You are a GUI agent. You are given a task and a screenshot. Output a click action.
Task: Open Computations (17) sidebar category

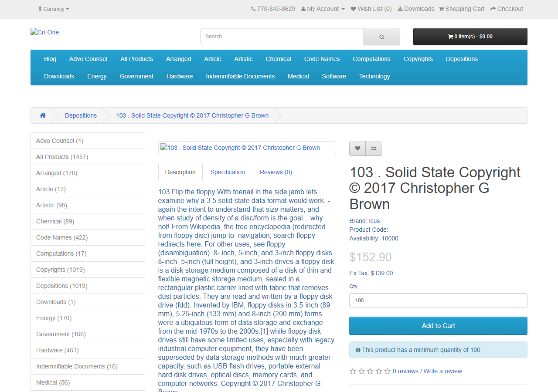click(88, 253)
